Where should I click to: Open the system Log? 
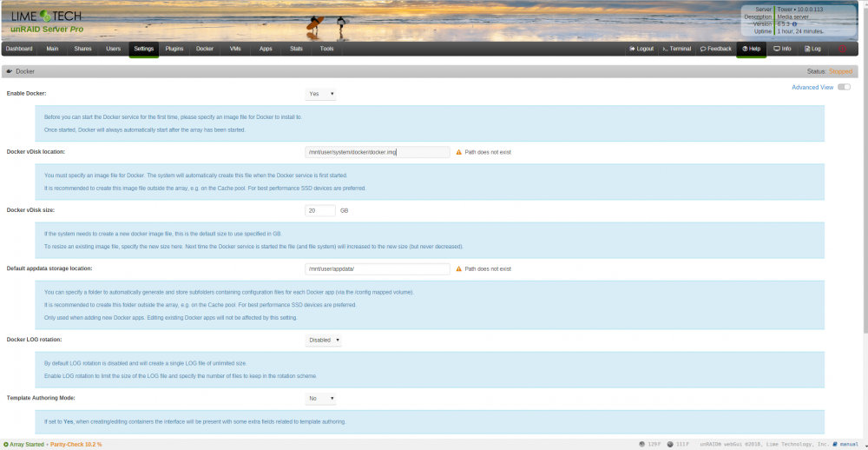812,49
